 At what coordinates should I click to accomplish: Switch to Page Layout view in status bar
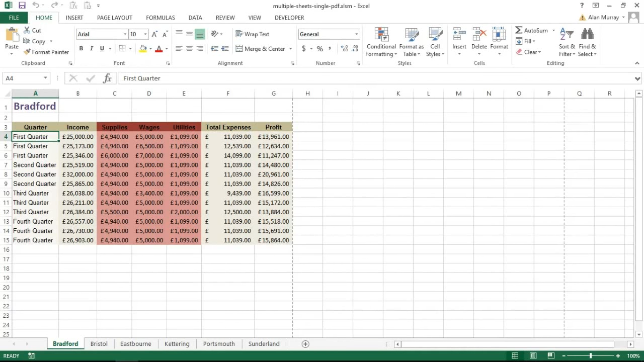click(533, 356)
